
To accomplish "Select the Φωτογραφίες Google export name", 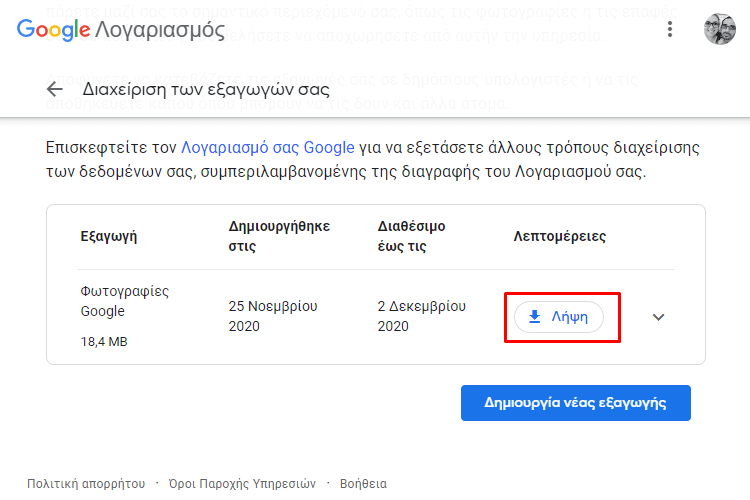I will pos(124,301).
